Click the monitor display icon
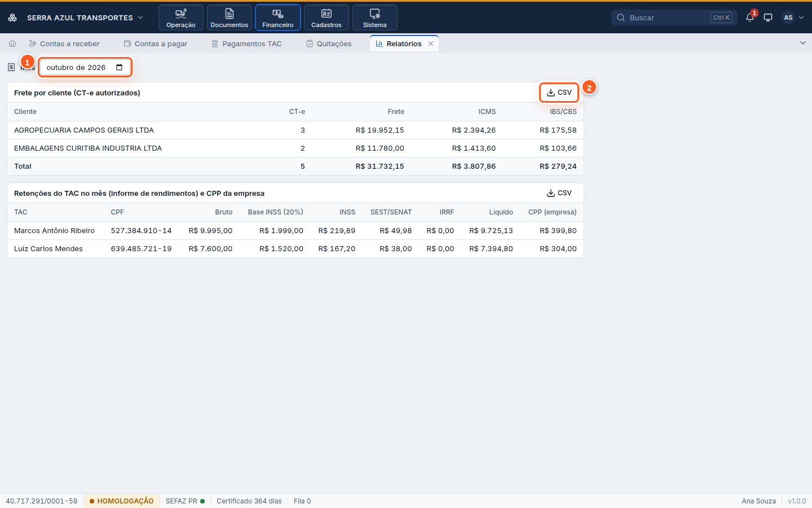812x508 pixels. (x=768, y=17)
